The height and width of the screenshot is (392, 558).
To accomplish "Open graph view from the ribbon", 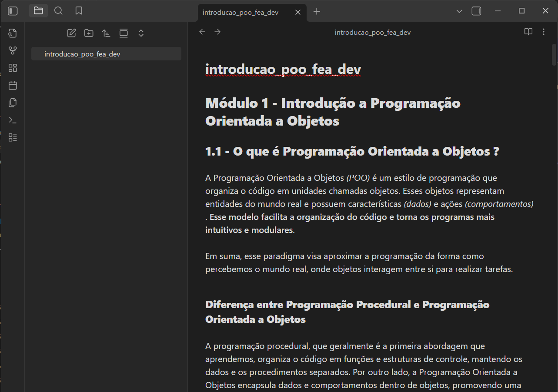I will [13, 51].
